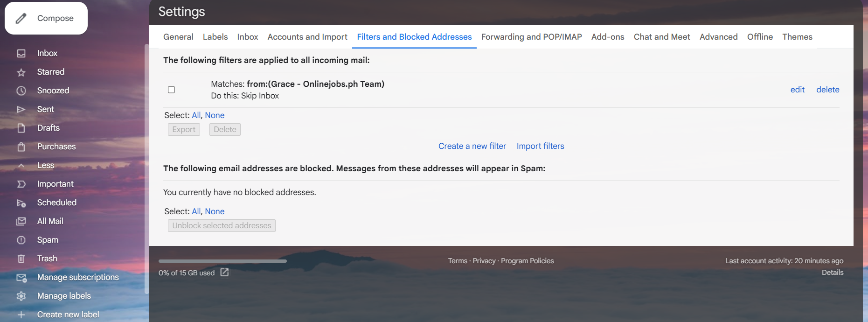The height and width of the screenshot is (322, 868).
Task: Click the Scheduled send icon
Action: (x=21, y=203)
